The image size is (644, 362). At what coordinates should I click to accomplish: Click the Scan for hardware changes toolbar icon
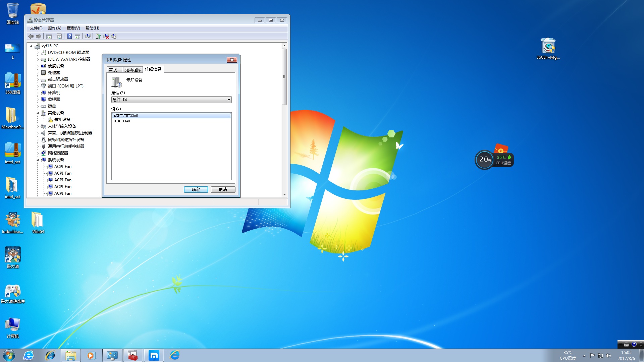pyautogui.click(x=88, y=36)
